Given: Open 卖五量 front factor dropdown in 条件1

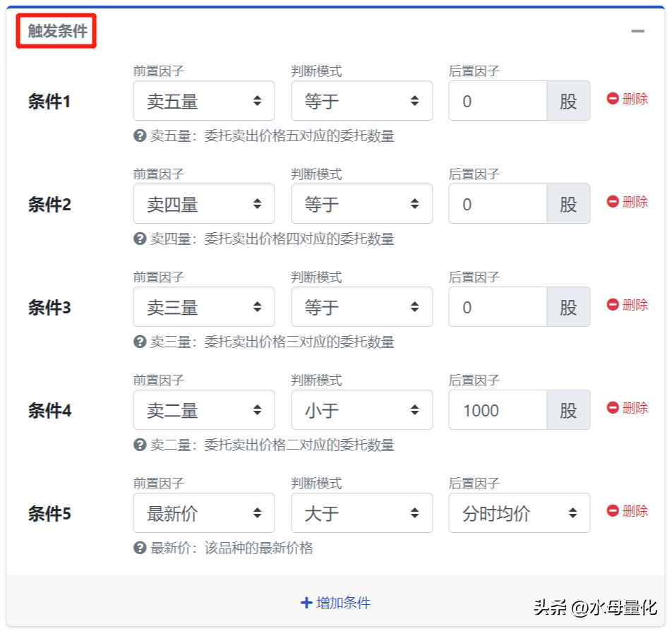Looking at the screenshot, I should coord(204,101).
